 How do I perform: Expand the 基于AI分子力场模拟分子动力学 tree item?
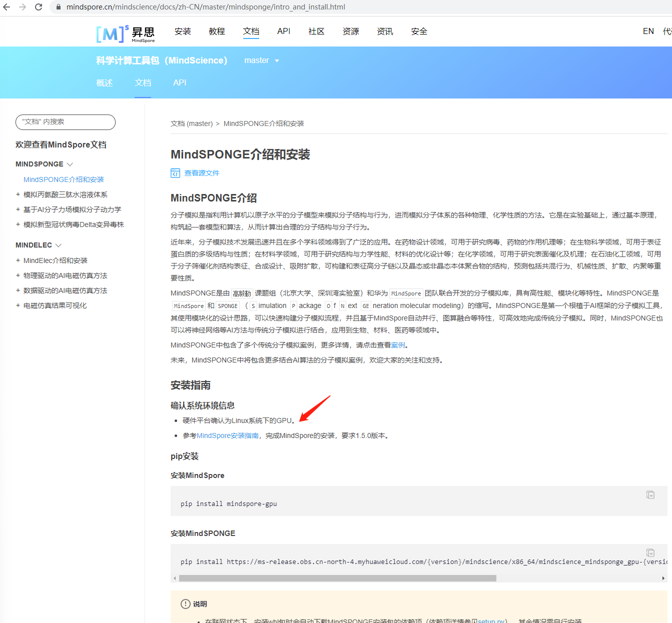click(18, 209)
